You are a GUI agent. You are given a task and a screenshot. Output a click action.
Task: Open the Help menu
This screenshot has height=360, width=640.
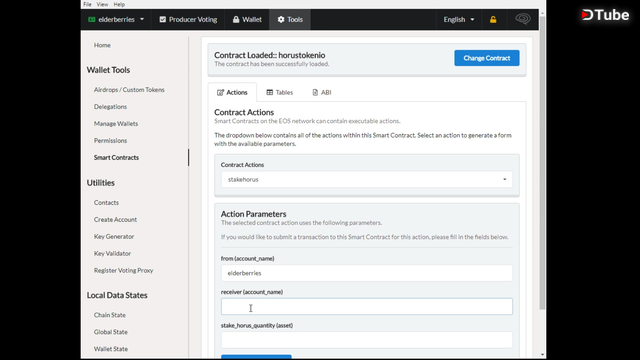[x=119, y=4]
